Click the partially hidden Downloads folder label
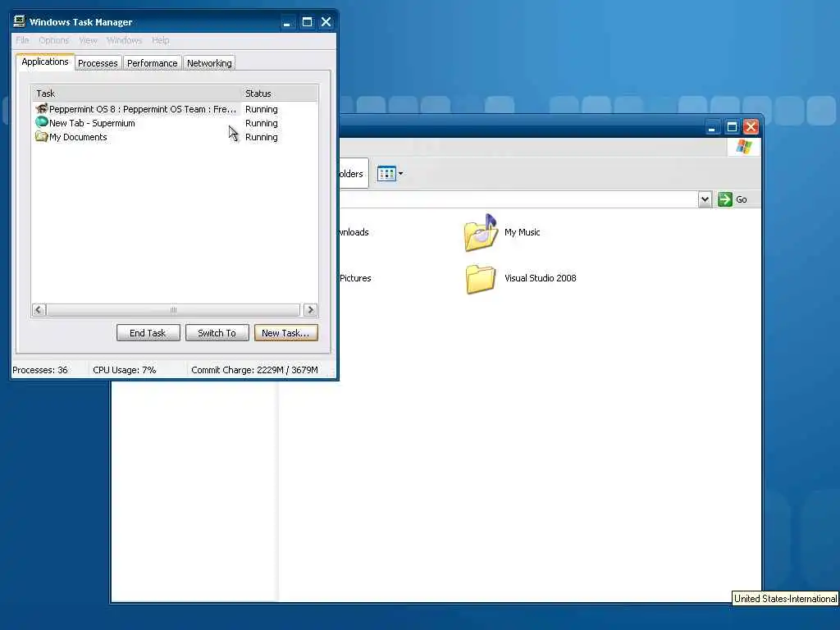Viewport: 840px width, 630px height. 354,232
